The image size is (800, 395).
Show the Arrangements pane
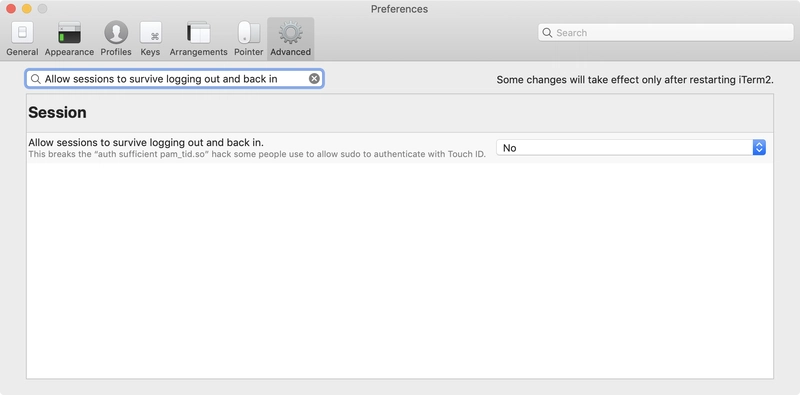click(198, 39)
